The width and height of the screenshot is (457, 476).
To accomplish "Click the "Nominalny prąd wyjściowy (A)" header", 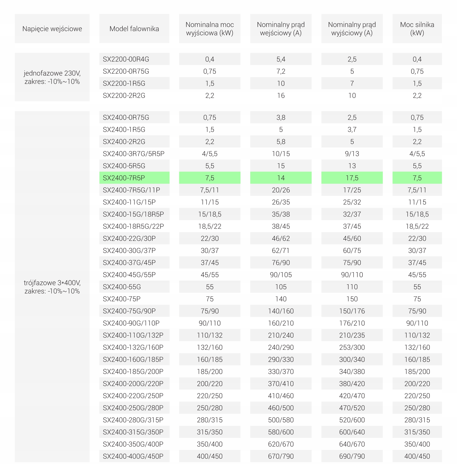I will tap(352, 29).
